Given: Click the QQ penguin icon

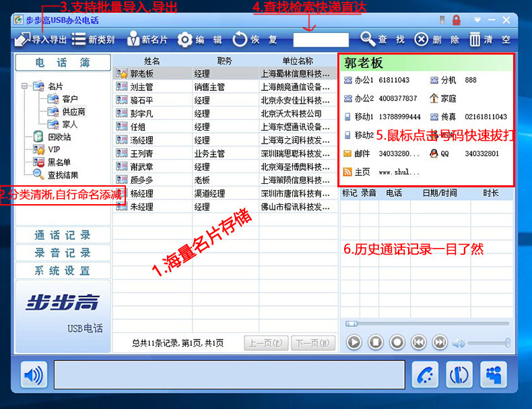Looking at the screenshot, I should pyautogui.click(x=434, y=154).
